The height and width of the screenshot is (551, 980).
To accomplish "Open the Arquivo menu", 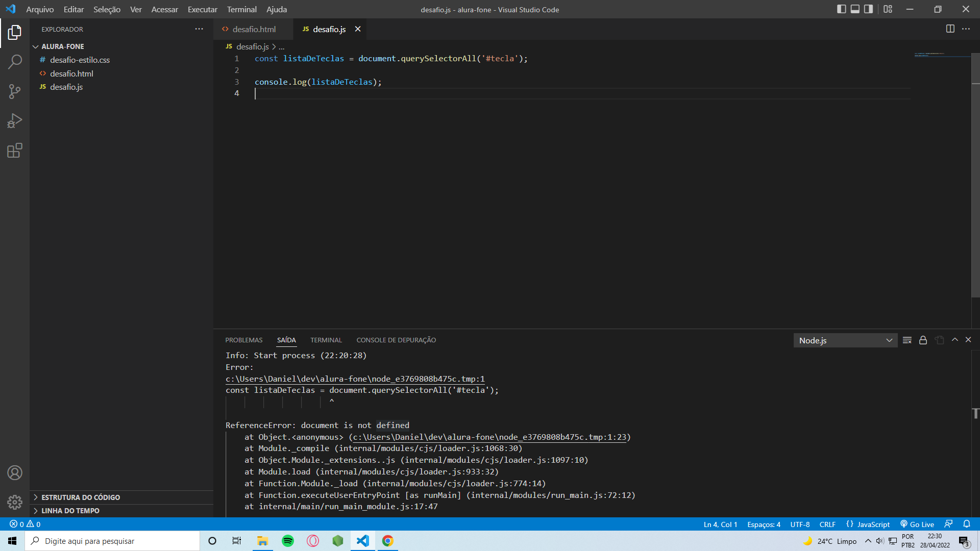I will [40, 9].
